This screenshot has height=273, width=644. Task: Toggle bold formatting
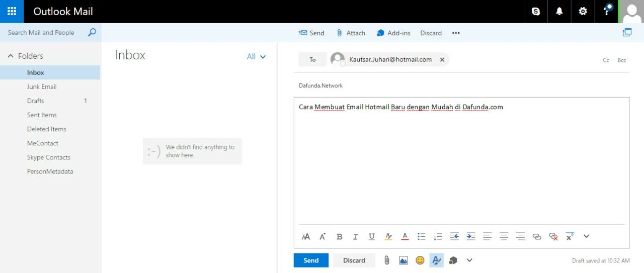(x=339, y=236)
